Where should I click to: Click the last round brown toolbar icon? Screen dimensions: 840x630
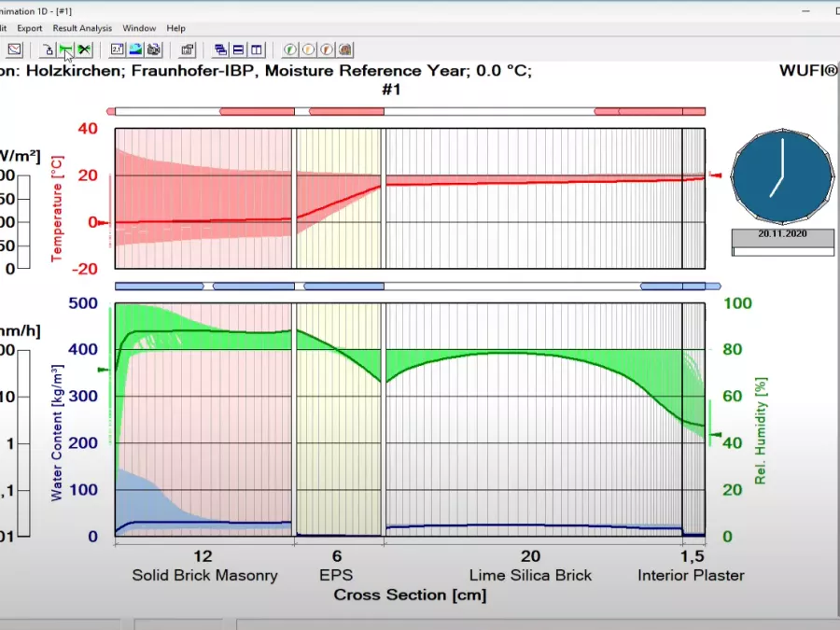pyautogui.click(x=345, y=49)
